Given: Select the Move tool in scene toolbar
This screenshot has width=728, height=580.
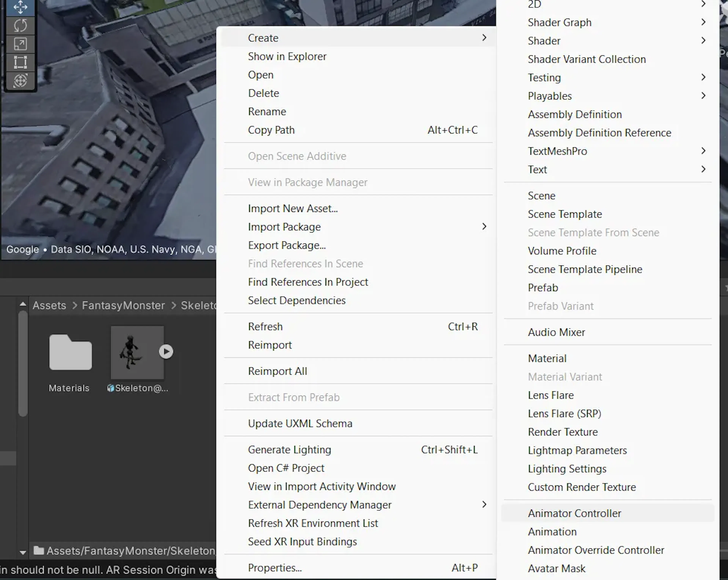Looking at the screenshot, I should click(20, 7).
